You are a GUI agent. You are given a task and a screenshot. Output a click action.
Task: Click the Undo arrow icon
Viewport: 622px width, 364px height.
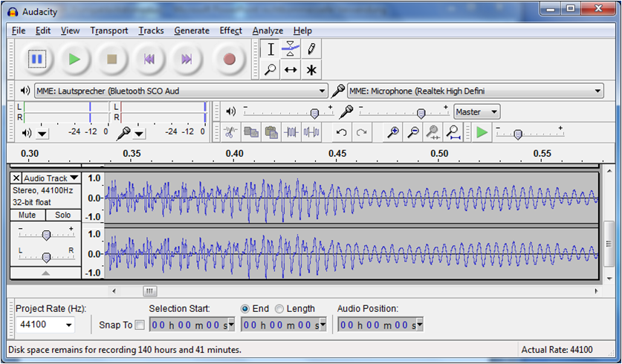pyautogui.click(x=341, y=132)
